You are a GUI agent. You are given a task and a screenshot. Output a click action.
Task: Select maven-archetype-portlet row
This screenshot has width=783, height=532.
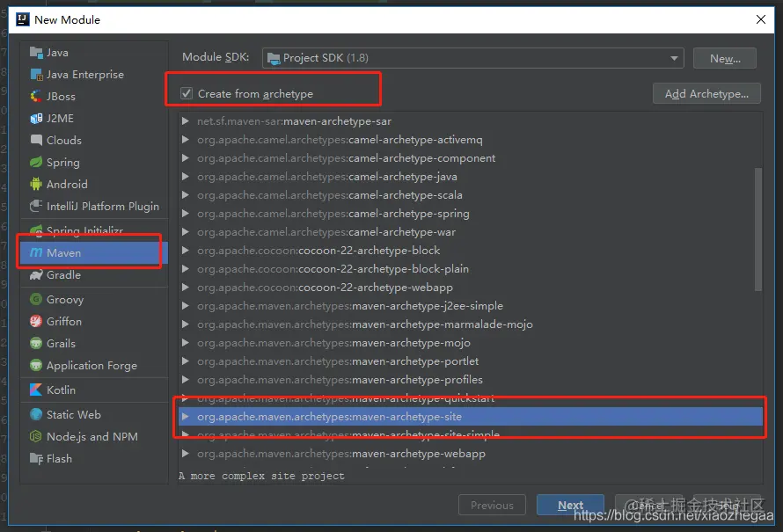coord(471,361)
